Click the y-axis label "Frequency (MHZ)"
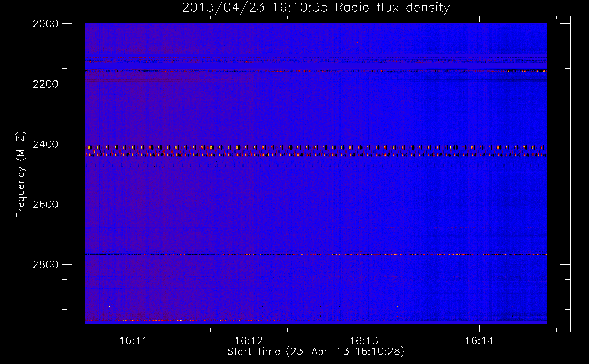This screenshot has height=364, width=589. 21,175
